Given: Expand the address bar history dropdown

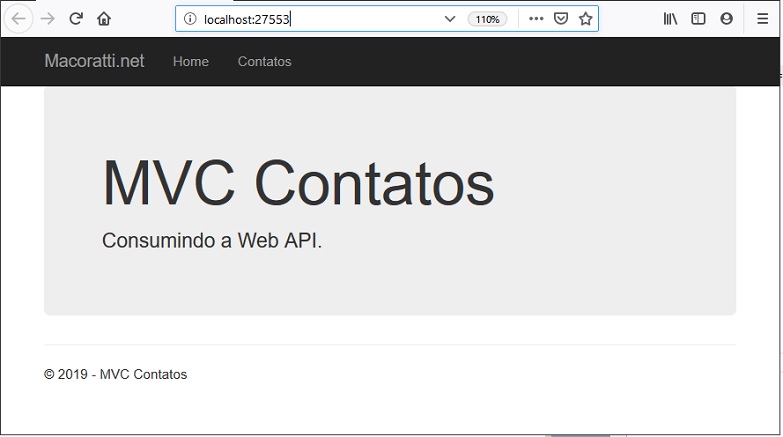Looking at the screenshot, I should pos(449,19).
